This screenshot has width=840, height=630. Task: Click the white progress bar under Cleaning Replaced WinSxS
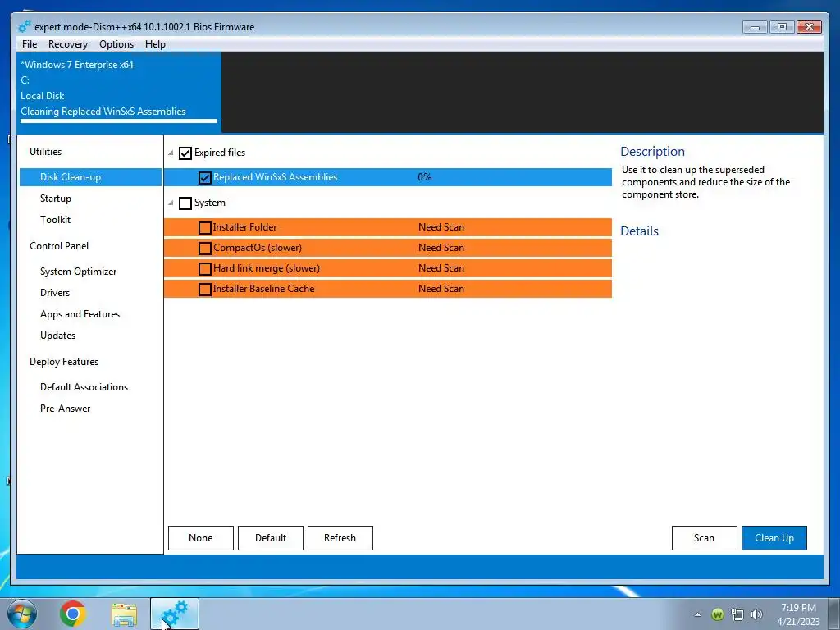pyautogui.click(x=119, y=121)
